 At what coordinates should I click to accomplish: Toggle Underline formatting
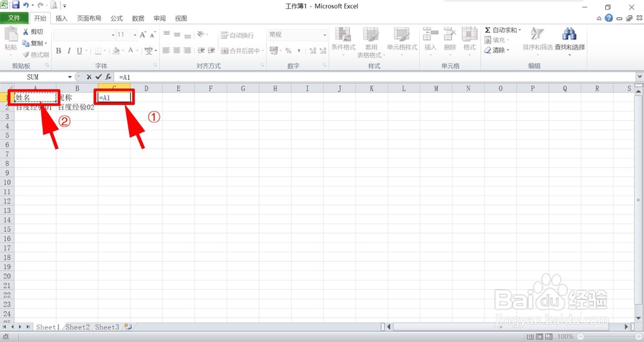coord(79,50)
